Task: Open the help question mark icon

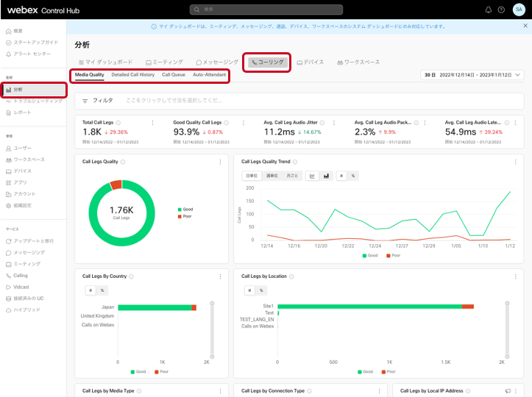Action: [501, 10]
